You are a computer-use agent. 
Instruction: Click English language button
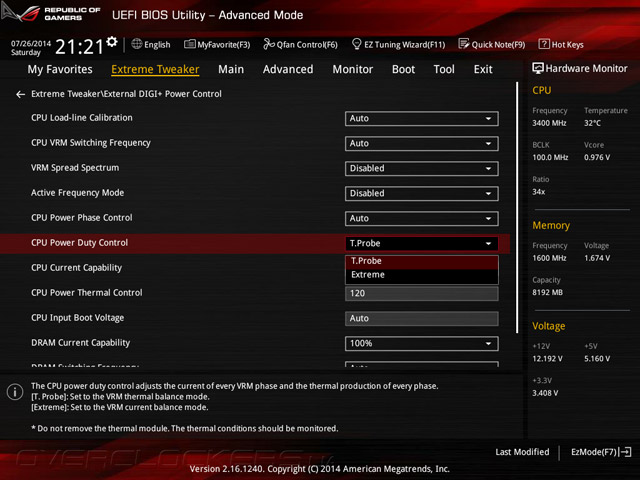point(151,44)
